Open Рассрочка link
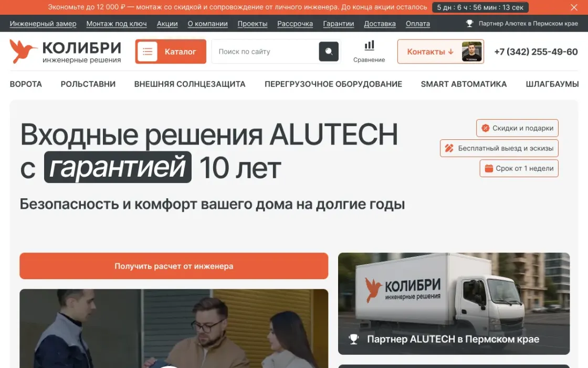588x368 pixels. click(295, 24)
